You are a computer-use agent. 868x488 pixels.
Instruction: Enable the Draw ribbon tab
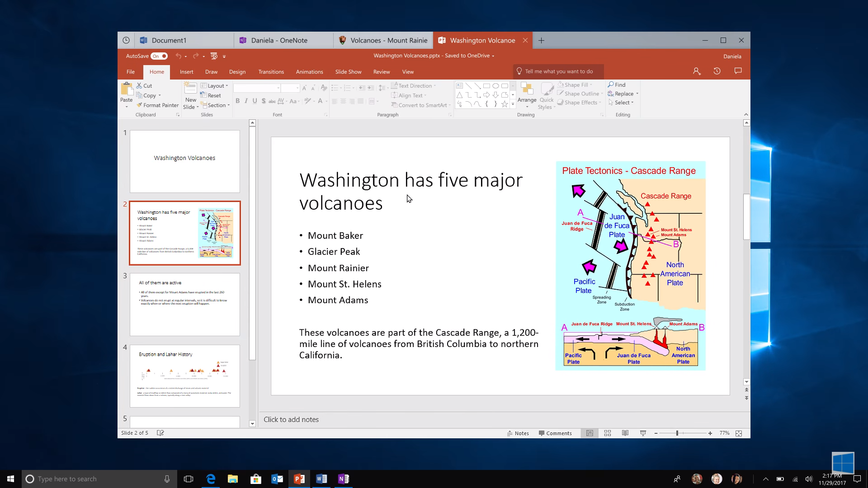coord(211,71)
